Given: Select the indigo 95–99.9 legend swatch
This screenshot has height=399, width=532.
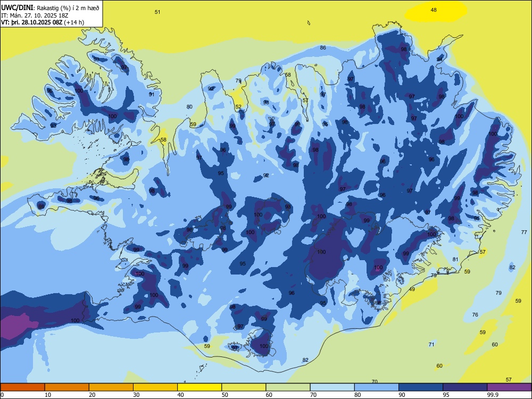Looking at the screenshot, I should pos(465,387).
